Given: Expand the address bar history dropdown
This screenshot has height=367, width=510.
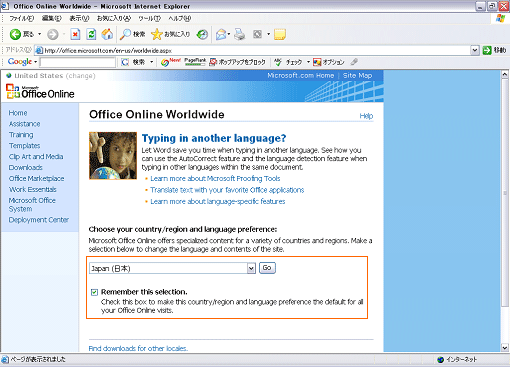Looking at the screenshot, I should (475, 50).
